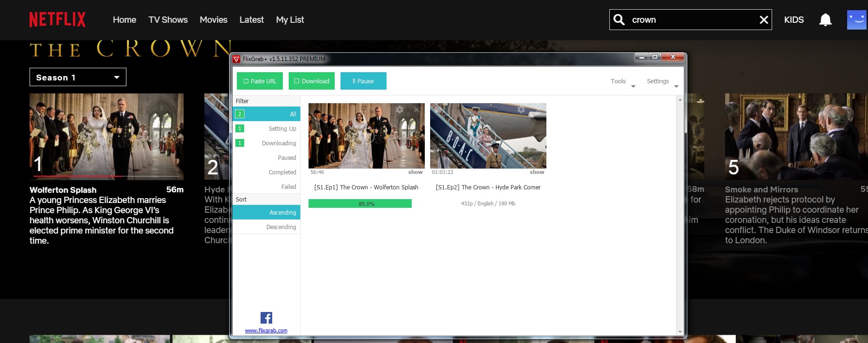Open settings gear on Hyde Park Corner thumbnail
This screenshot has height=343, width=868.
pyautogui.click(x=521, y=110)
